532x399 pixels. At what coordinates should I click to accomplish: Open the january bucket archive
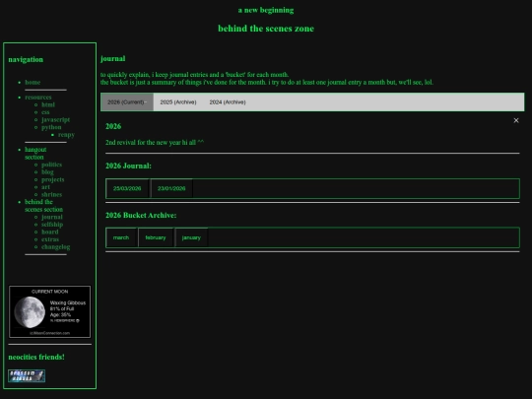(x=191, y=237)
